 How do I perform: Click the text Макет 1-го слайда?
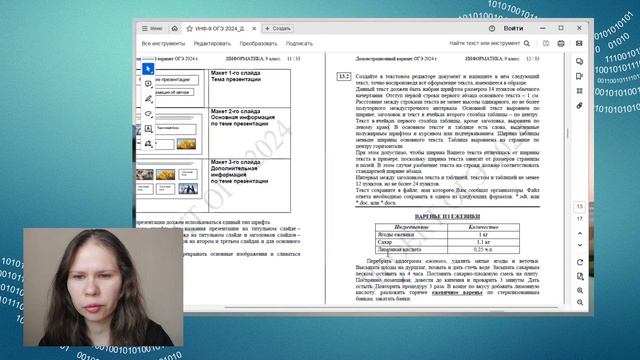point(236,73)
